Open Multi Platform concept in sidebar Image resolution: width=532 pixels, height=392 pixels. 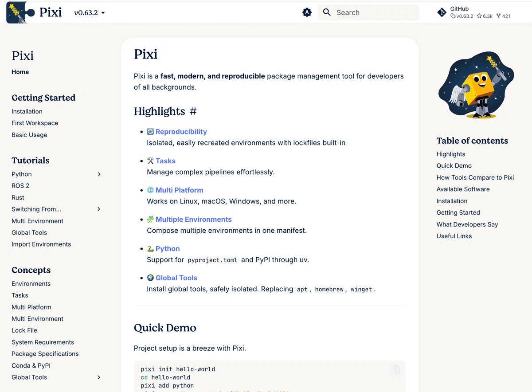31,307
